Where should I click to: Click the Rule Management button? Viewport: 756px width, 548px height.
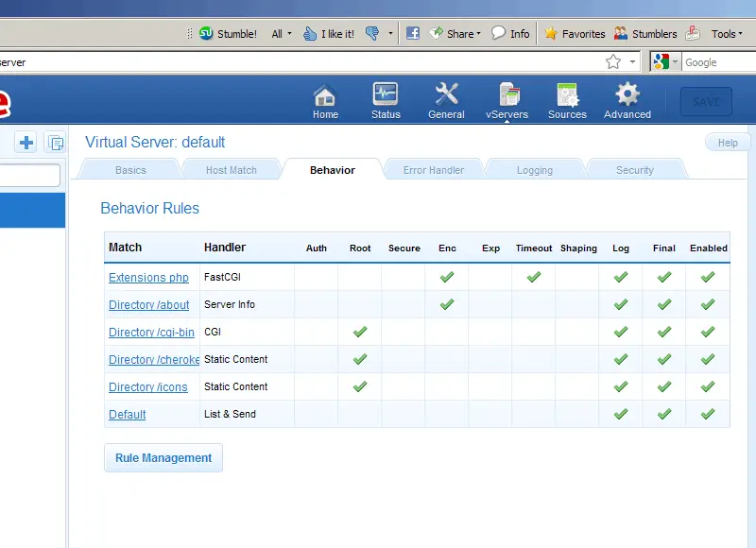(163, 458)
